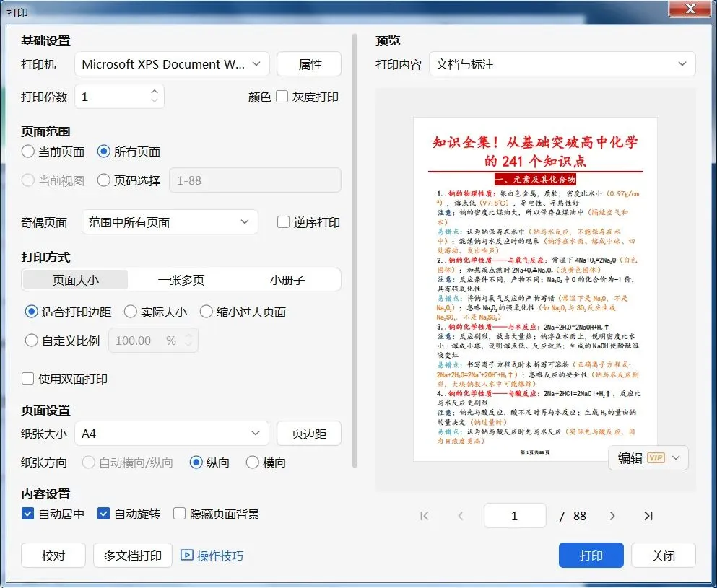Screen dimensions: 717x588
Task: Decrease the 打印份数 copies count
Action: tap(155, 100)
